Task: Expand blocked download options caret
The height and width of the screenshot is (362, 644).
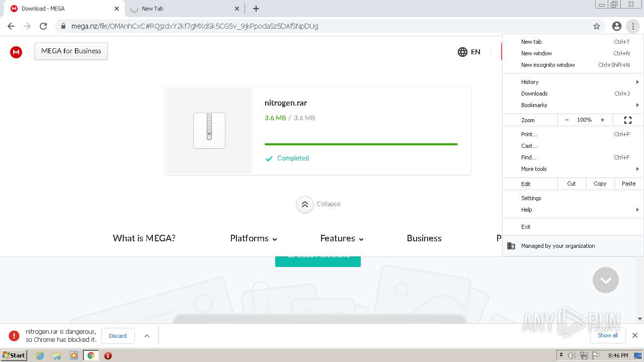Action: [147, 336]
